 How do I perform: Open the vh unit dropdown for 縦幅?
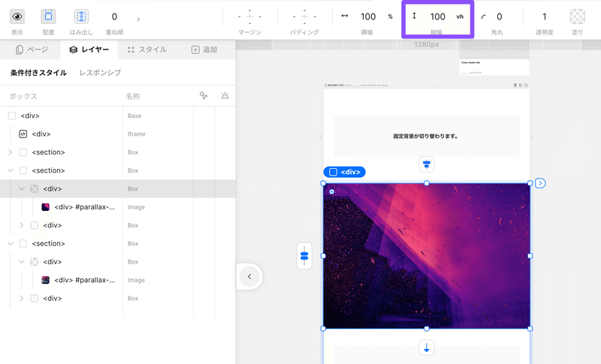tap(460, 17)
